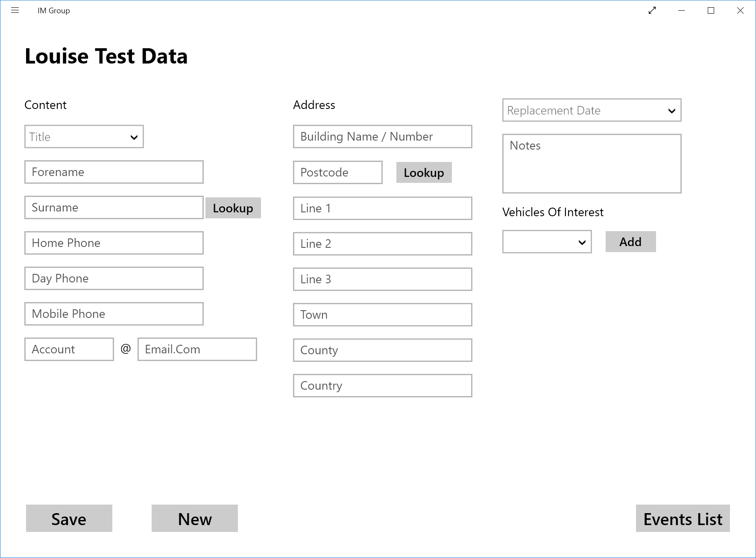Click the Building Name / Number field
This screenshot has height=558, width=756.
pyautogui.click(x=382, y=137)
